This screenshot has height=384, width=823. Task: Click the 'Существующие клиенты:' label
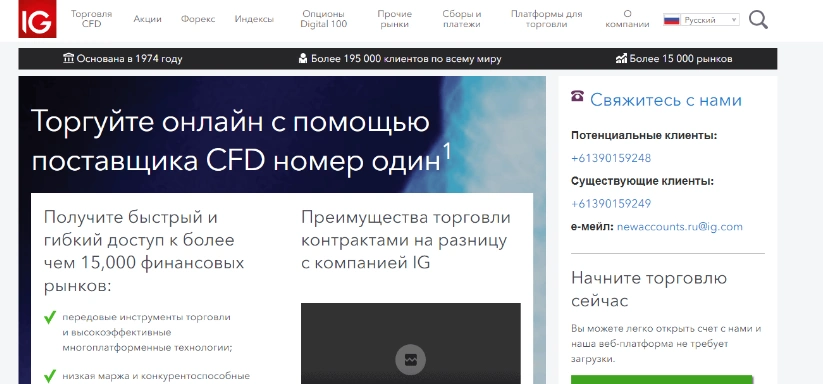642,182
